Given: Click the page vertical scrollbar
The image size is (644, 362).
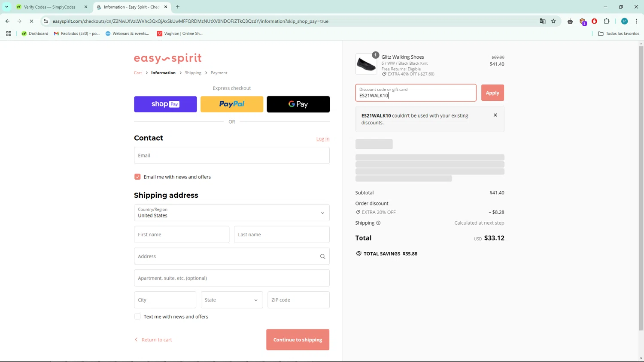Looking at the screenshot, I should (x=641, y=189).
